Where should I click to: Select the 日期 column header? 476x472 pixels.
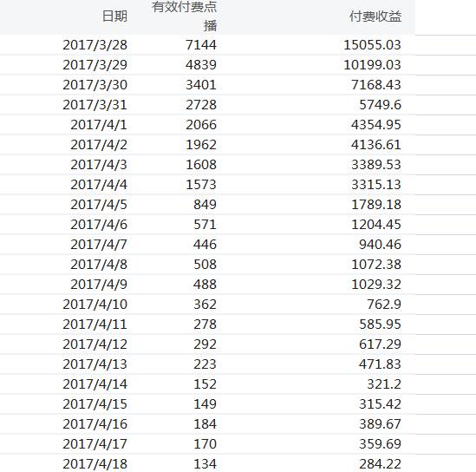[x=114, y=16]
